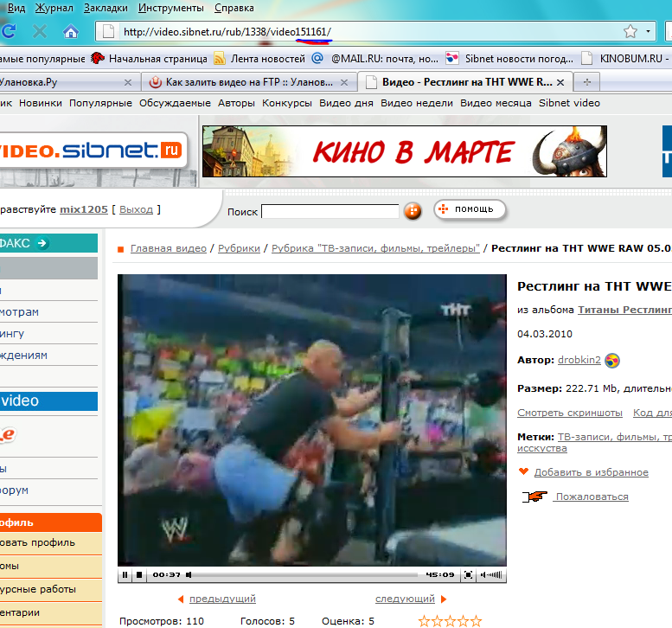Viewport: 672px width, 628px height.
Task: Open the Sibnet новости bookmark
Action: (x=509, y=58)
